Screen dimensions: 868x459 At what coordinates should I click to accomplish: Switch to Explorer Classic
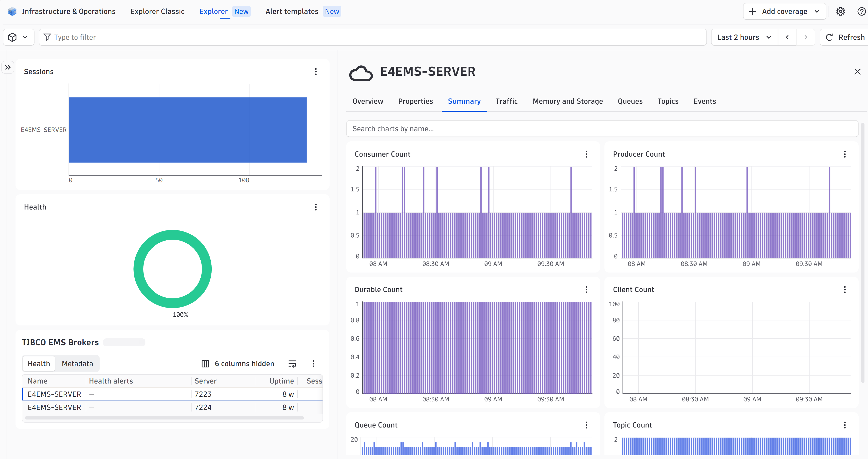pos(157,12)
